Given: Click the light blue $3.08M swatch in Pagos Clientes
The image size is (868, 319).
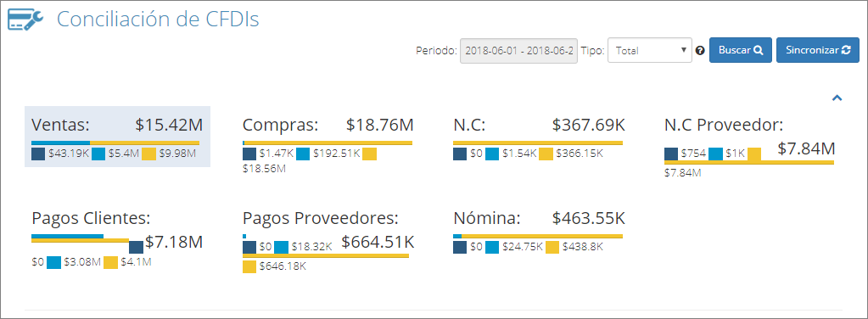Looking at the screenshot, I should click(x=53, y=262).
